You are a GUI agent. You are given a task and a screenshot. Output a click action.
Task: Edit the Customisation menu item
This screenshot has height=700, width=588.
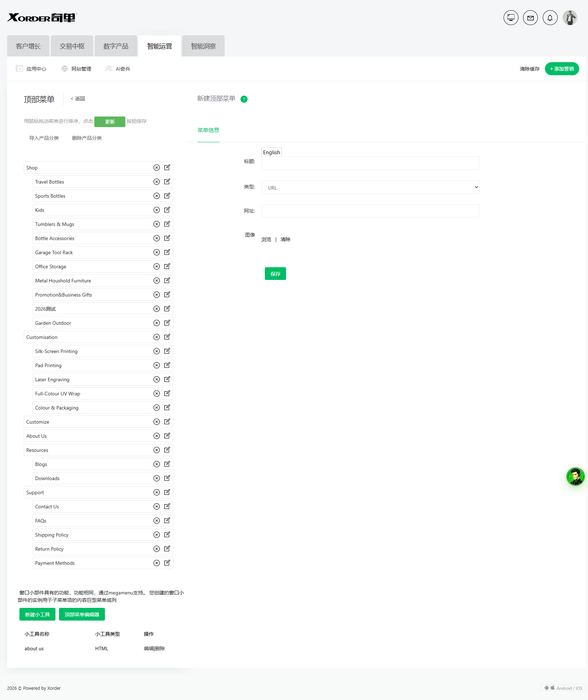pyautogui.click(x=167, y=337)
